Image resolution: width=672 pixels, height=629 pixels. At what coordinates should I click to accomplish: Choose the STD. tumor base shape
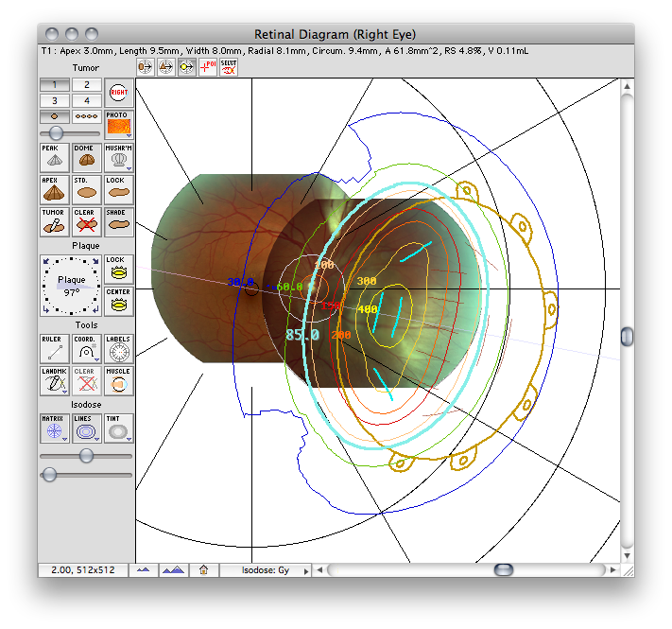pos(87,189)
